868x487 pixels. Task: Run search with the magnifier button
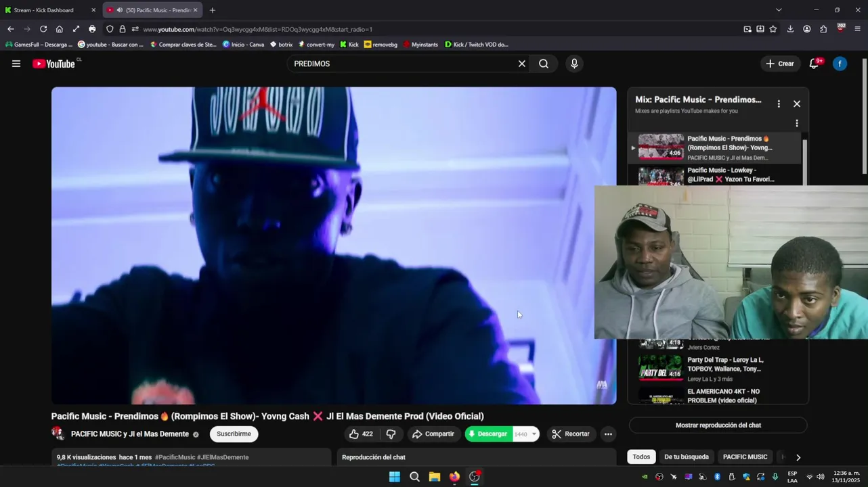click(x=544, y=64)
